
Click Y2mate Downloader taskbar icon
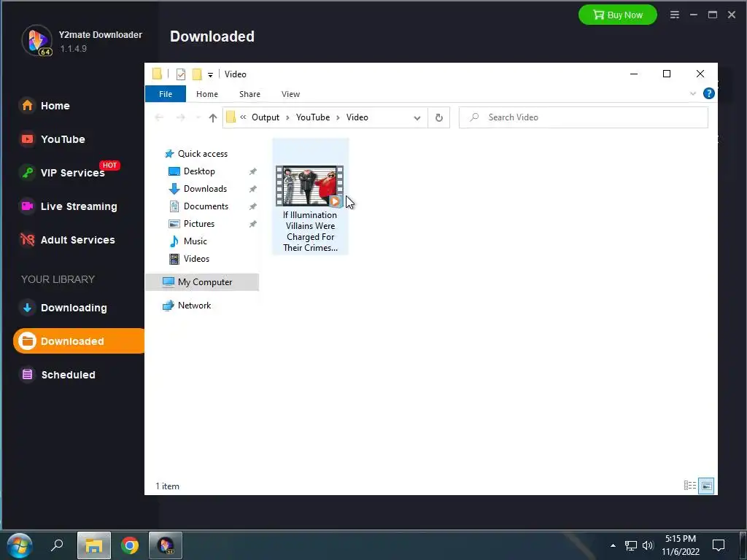pyautogui.click(x=166, y=545)
